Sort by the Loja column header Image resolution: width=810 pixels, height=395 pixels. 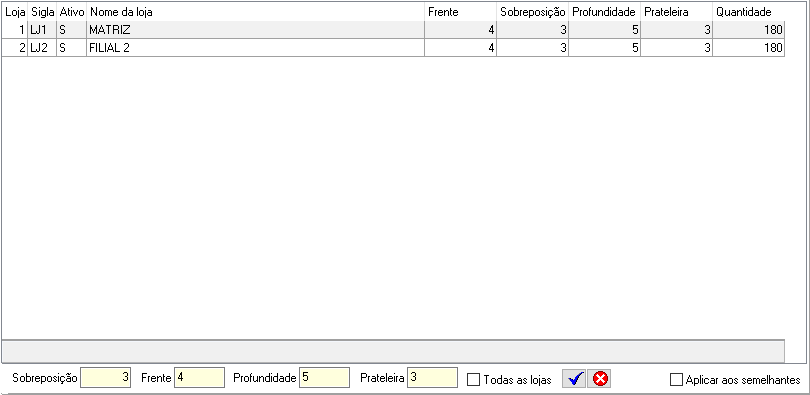pos(14,11)
